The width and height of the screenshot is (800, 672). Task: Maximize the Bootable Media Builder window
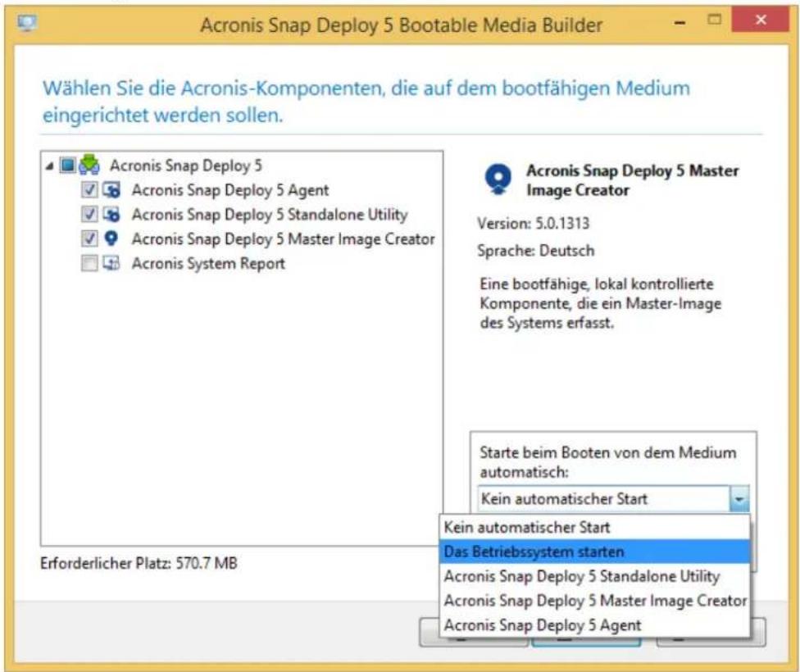(714, 20)
